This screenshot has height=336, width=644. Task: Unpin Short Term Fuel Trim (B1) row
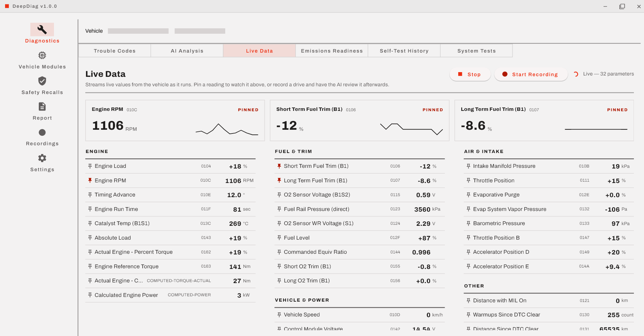279,166
